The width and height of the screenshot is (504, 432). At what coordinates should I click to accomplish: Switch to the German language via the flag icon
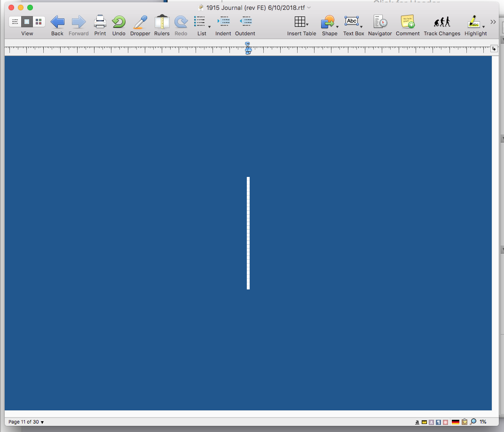(x=455, y=422)
